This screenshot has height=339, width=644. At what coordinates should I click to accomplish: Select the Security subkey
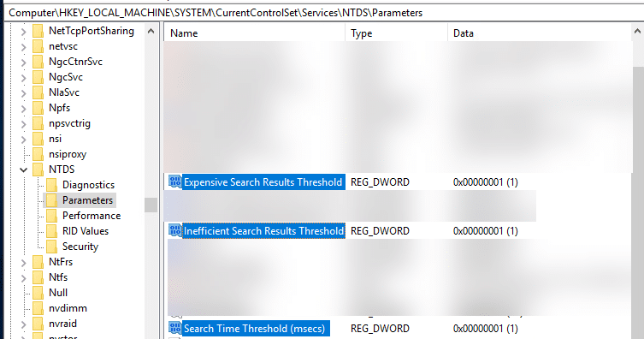(80, 247)
